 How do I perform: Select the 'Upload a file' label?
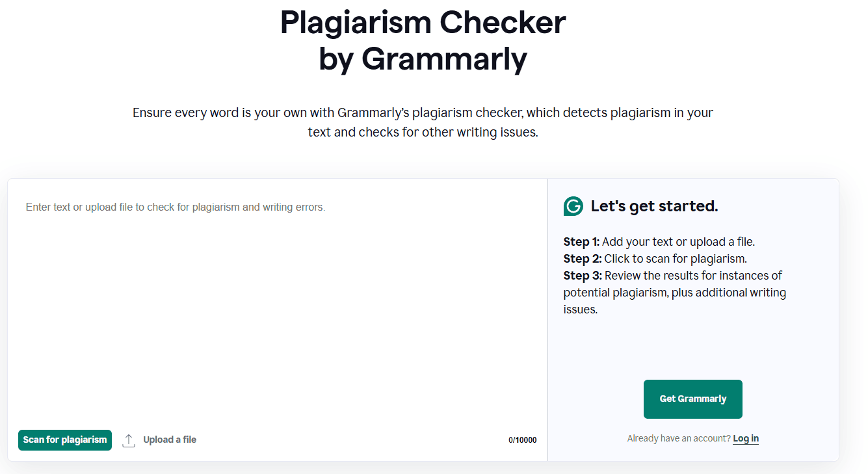(x=170, y=440)
